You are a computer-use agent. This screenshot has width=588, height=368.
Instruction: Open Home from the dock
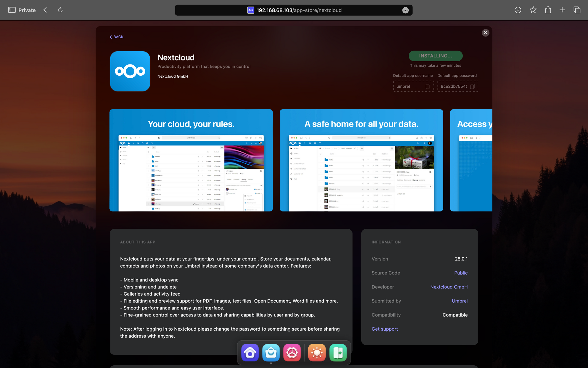250,352
